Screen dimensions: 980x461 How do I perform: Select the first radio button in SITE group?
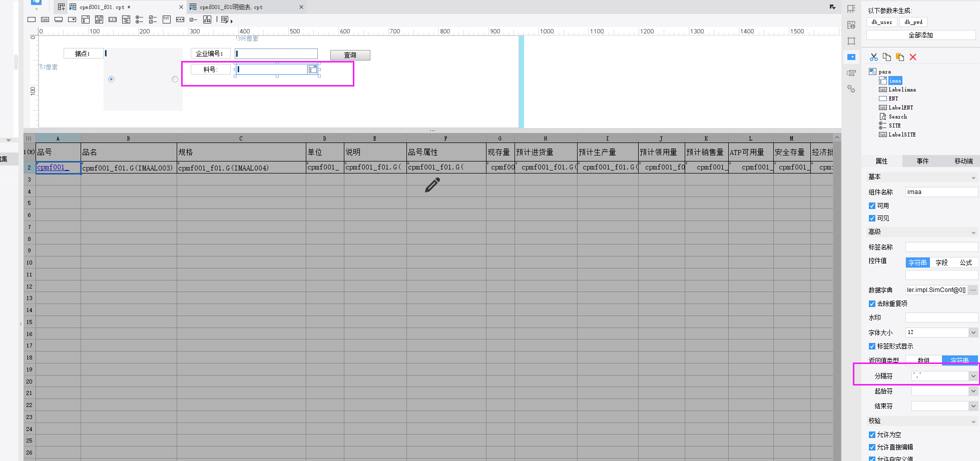pyautogui.click(x=111, y=79)
